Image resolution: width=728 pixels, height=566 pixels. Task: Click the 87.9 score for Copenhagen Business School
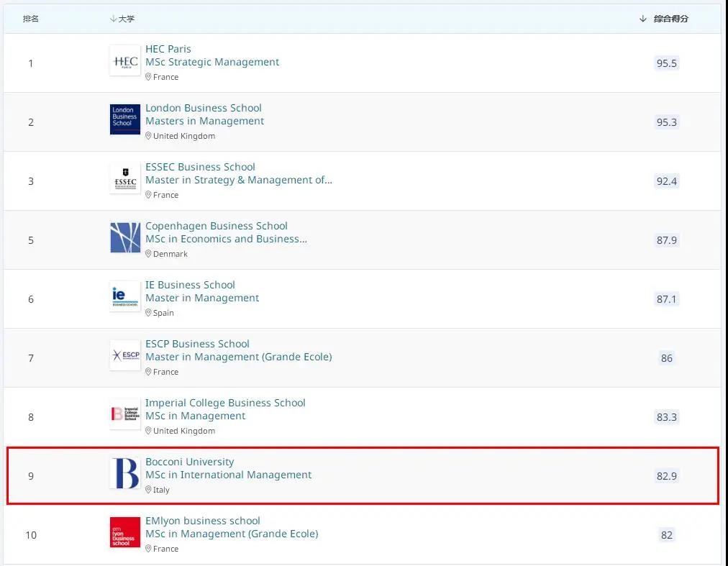[666, 240]
